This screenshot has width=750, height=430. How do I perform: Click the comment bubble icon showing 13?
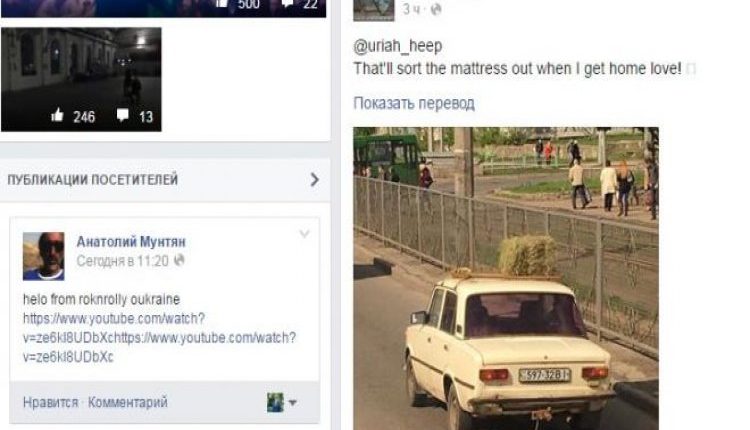(x=123, y=115)
